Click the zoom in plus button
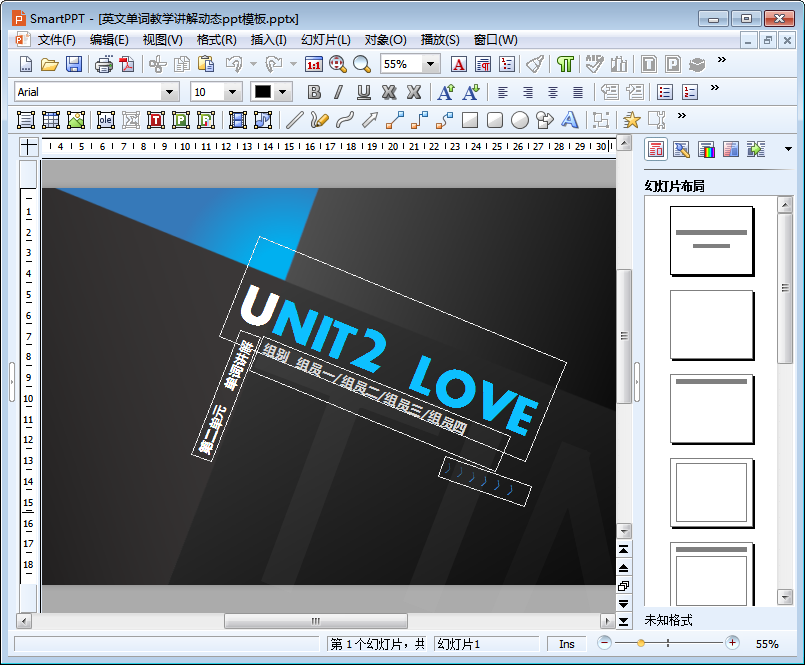The width and height of the screenshot is (805, 665). point(732,643)
